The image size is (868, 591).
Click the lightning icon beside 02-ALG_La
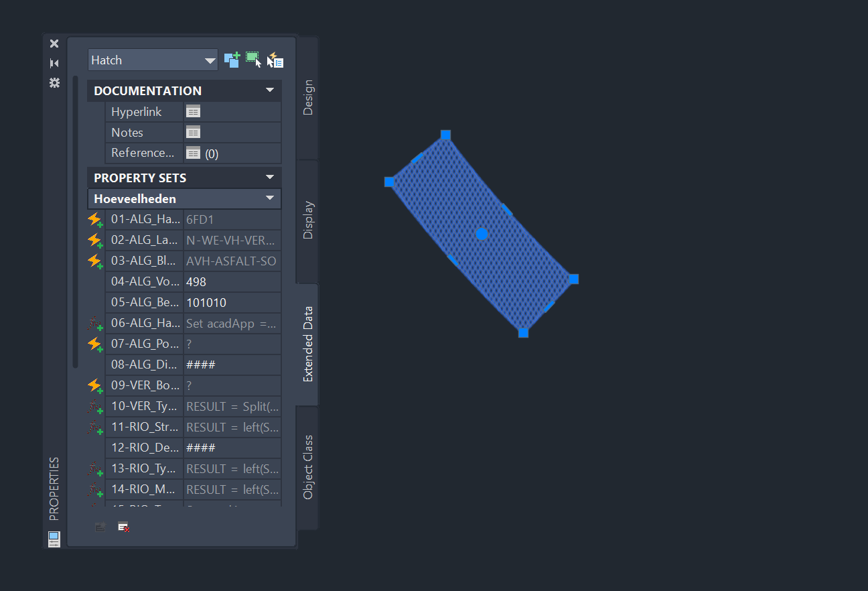point(95,240)
